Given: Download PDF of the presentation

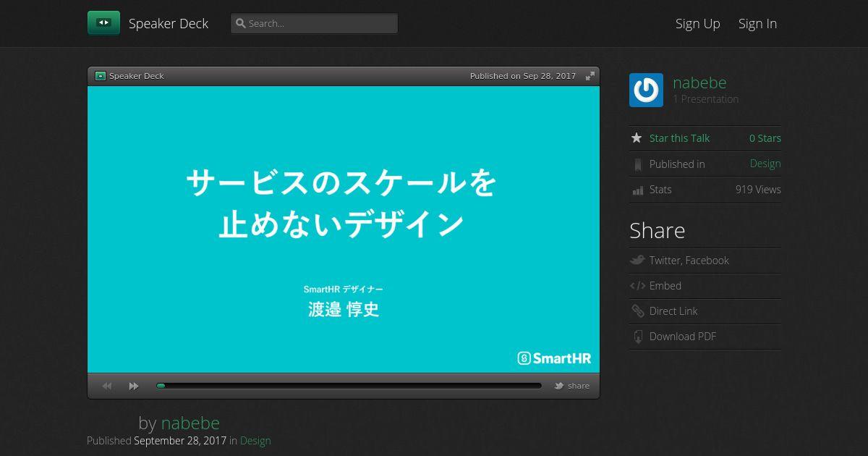Looking at the screenshot, I should [x=683, y=337].
